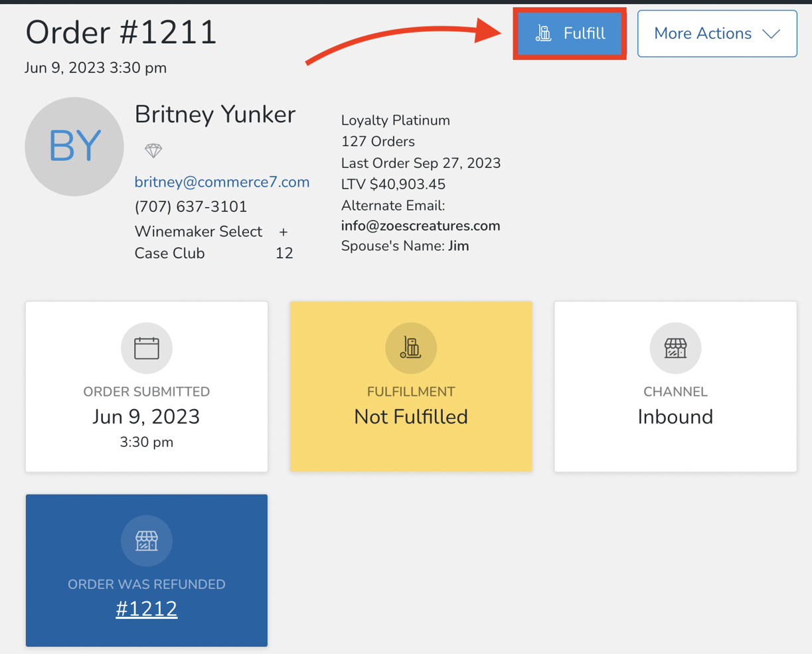This screenshot has height=654, width=812.
Task: Click the Inbound channel value
Action: coord(675,416)
